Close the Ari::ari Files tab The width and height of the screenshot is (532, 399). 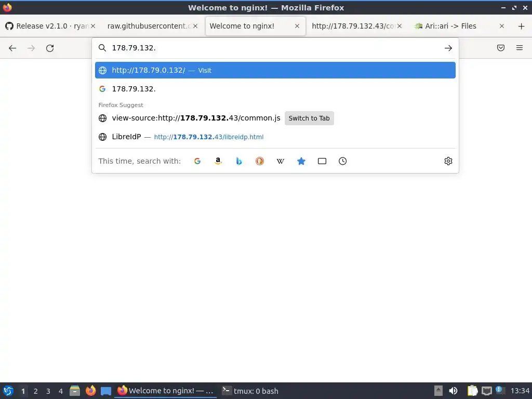pyautogui.click(x=501, y=26)
